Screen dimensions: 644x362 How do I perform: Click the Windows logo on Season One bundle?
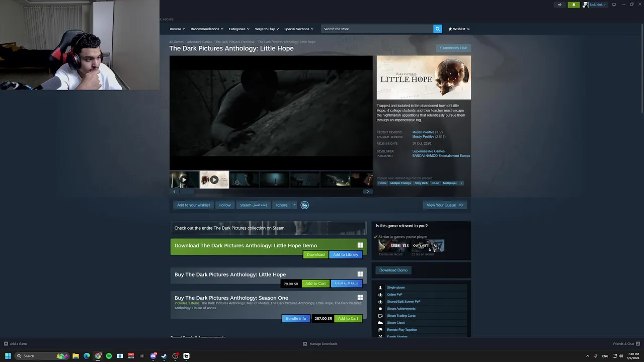point(360,298)
